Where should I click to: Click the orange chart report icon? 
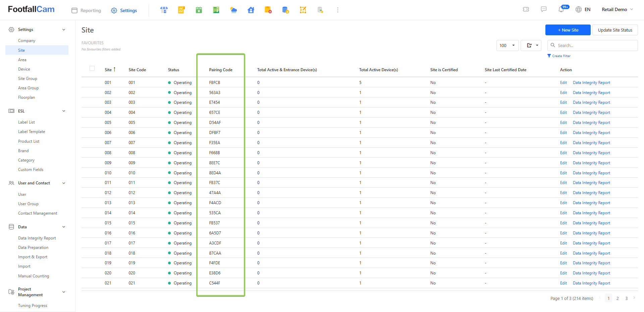tap(181, 10)
